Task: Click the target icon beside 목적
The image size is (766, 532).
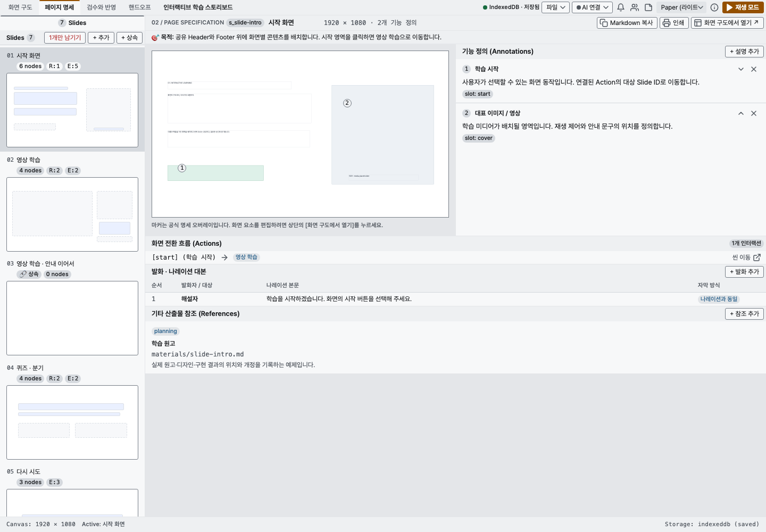Action: (x=155, y=37)
